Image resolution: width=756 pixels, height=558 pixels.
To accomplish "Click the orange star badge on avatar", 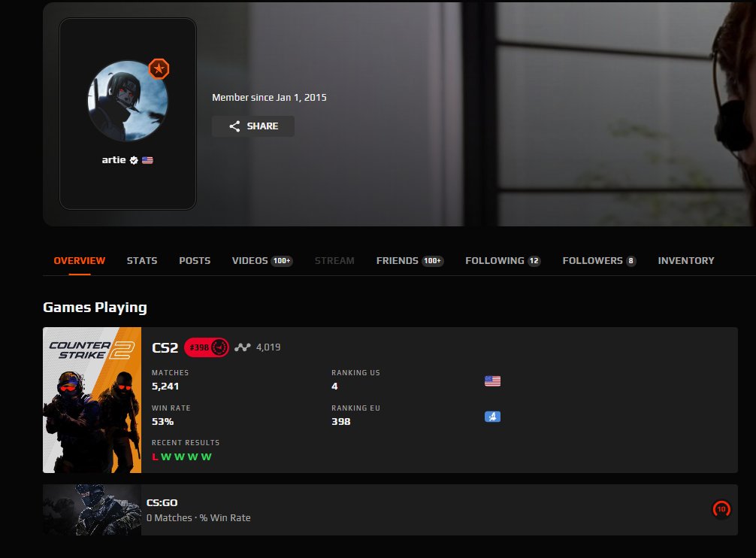I will click(x=159, y=68).
